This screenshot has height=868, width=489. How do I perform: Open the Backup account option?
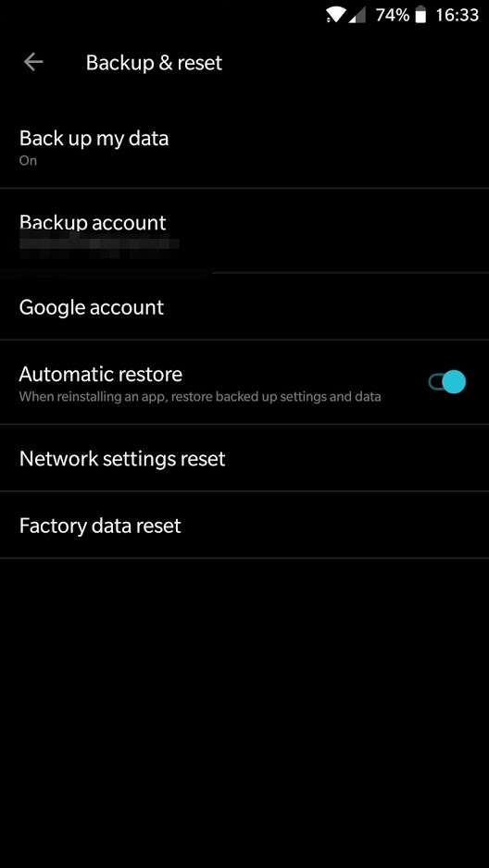point(244,230)
